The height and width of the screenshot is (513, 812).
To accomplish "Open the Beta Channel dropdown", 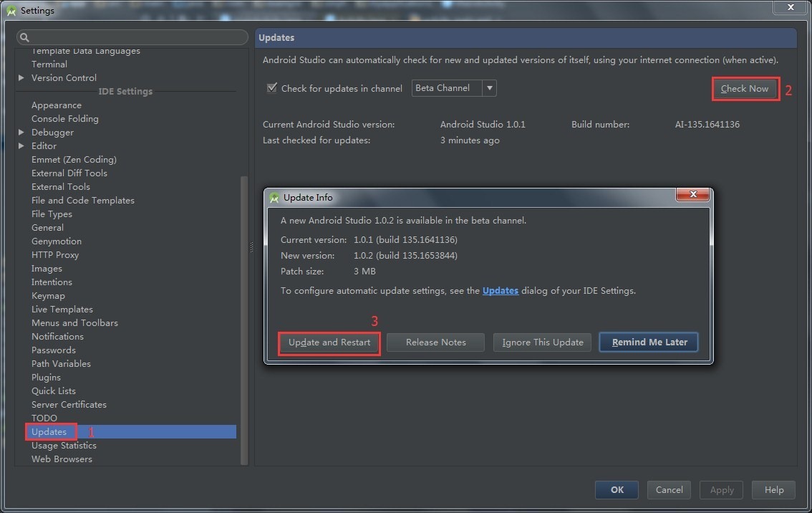I will pyautogui.click(x=490, y=88).
